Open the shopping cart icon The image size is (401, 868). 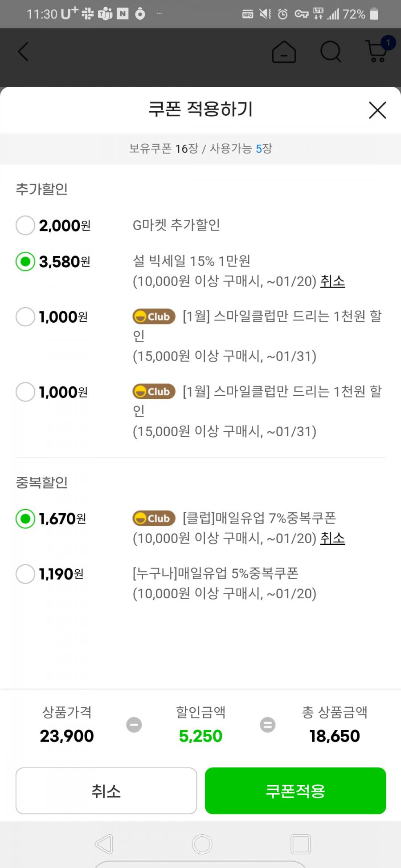click(377, 51)
